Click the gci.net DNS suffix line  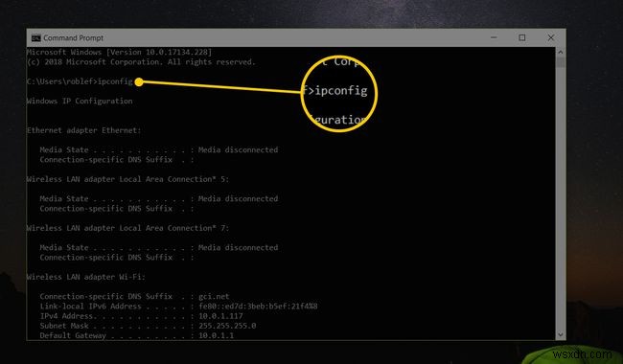click(x=135, y=296)
